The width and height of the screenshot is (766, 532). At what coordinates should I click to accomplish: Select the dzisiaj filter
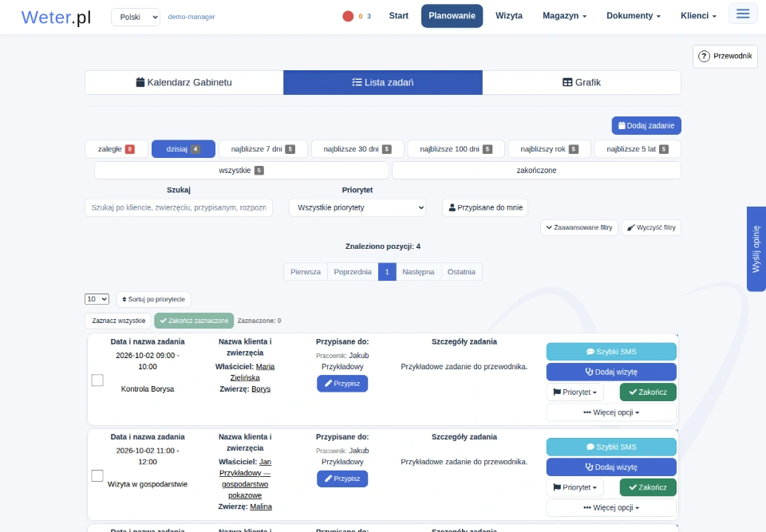click(x=184, y=149)
